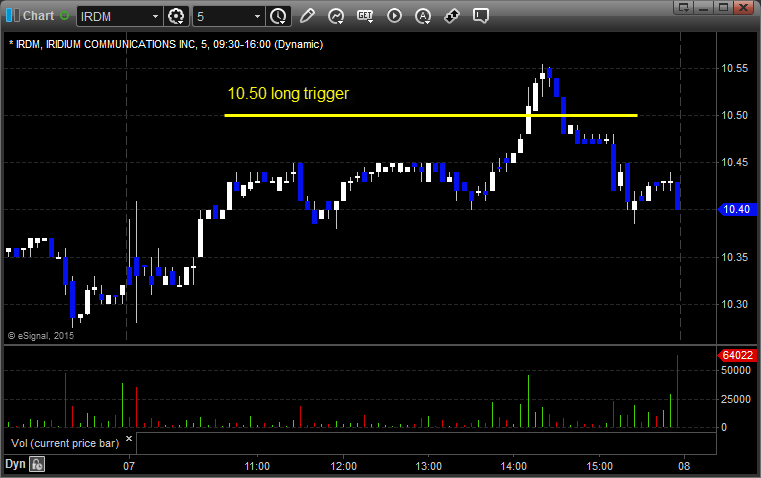Click the IRDM IRIDIUM COMMUNICATIONS chart title text
The image size is (761, 478).
tap(166, 44)
